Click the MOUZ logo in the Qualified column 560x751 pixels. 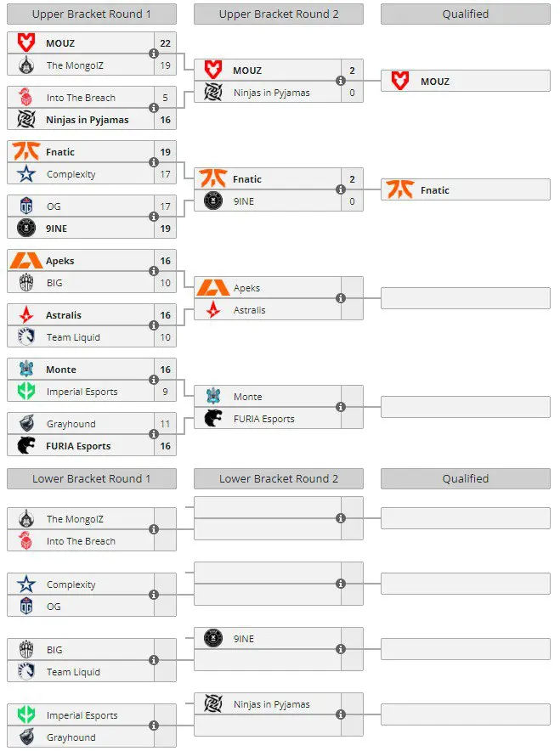click(x=400, y=82)
